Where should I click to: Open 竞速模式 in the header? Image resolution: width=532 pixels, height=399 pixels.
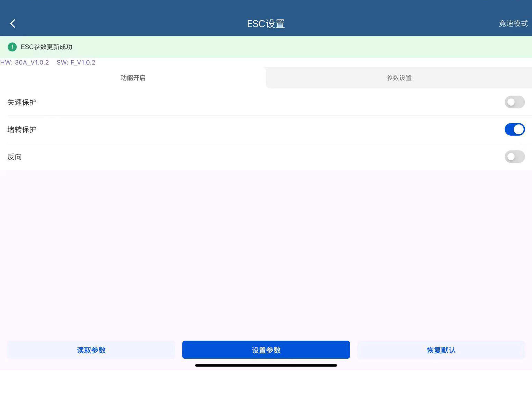coord(513,24)
